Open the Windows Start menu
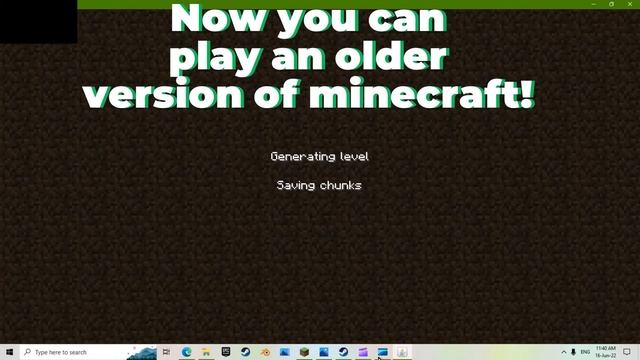This screenshot has width=640, height=360. 10,352
